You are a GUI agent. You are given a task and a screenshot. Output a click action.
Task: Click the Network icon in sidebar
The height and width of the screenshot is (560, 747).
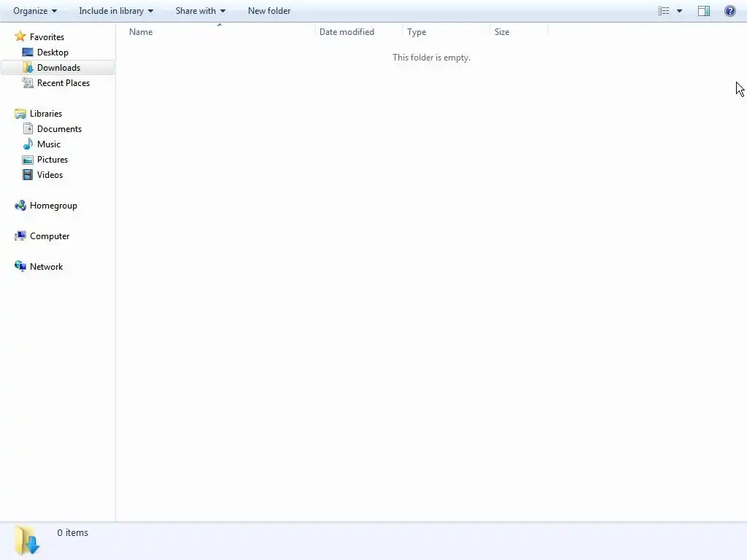(20, 266)
